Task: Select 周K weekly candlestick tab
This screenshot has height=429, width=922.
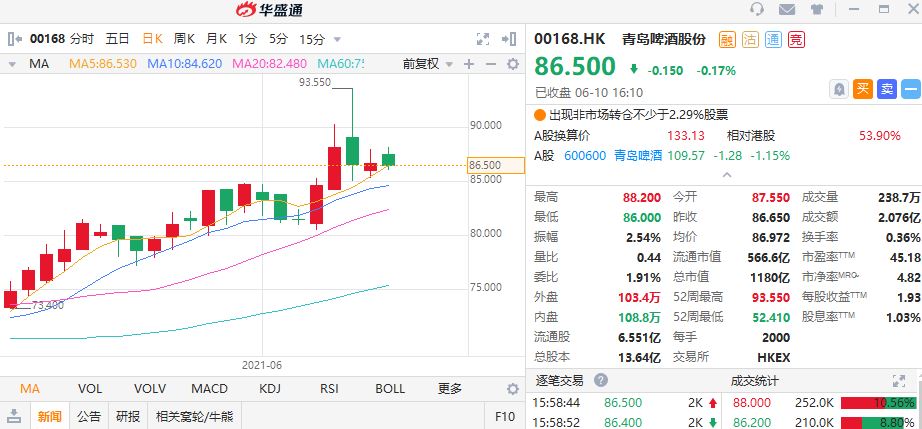Action: 184,39
